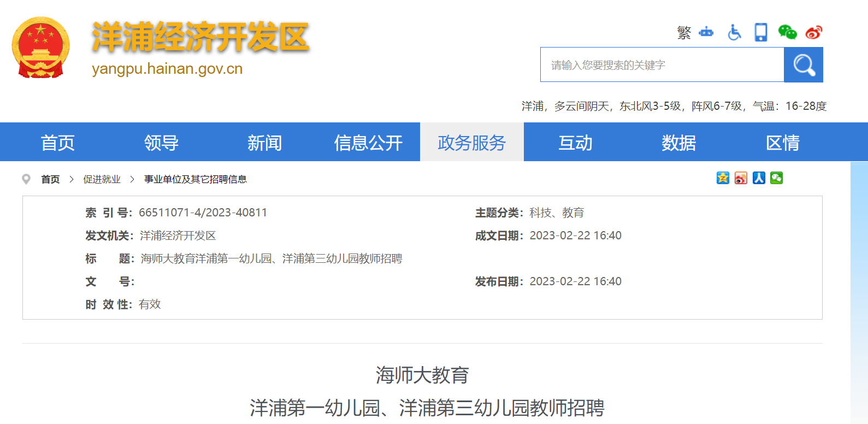The width and height of the screenshot is (868, 424).
Task: Click the 时效性 field label
Action: (x=109, y=304)
